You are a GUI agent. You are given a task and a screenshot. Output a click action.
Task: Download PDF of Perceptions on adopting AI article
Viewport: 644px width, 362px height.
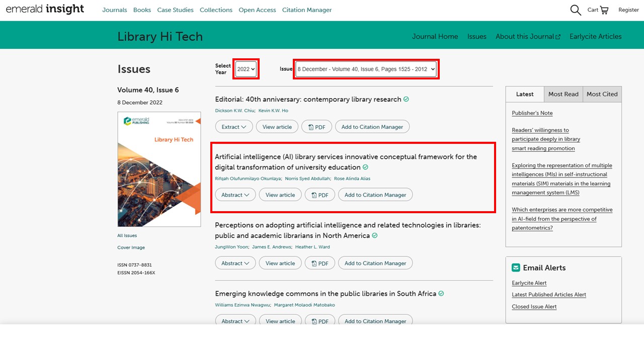point(319,263)
